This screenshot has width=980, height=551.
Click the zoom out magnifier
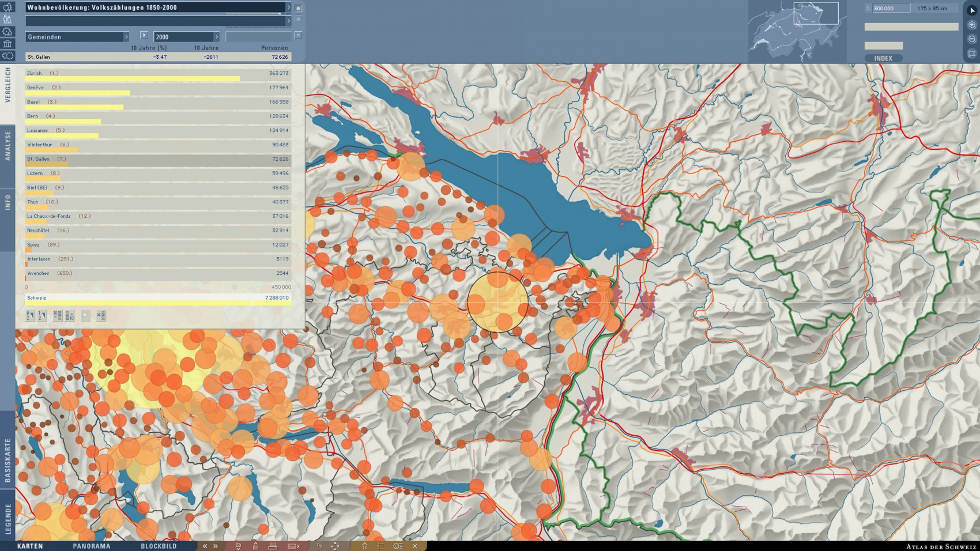tap(972, 39)
